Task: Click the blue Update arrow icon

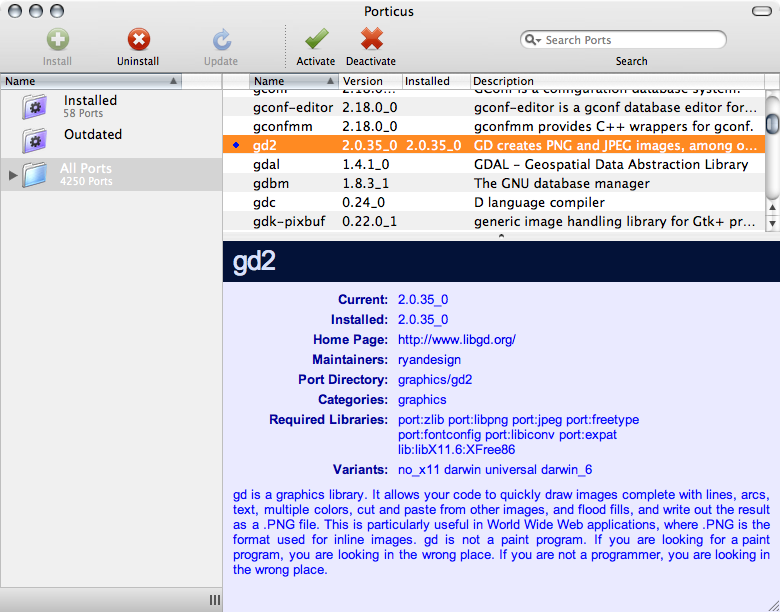Action: pyautogui.click(x=221, y=40)
